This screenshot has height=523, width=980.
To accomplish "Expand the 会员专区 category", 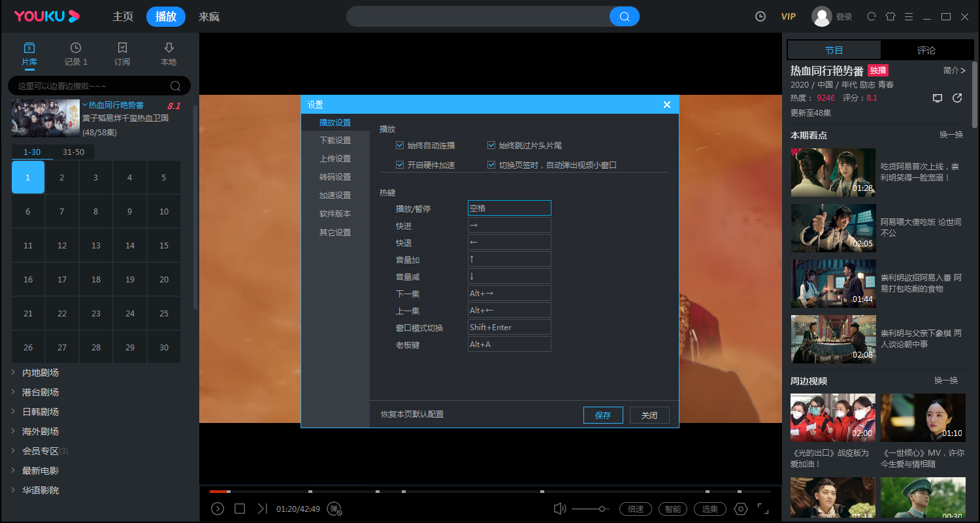I will point(39,450).
